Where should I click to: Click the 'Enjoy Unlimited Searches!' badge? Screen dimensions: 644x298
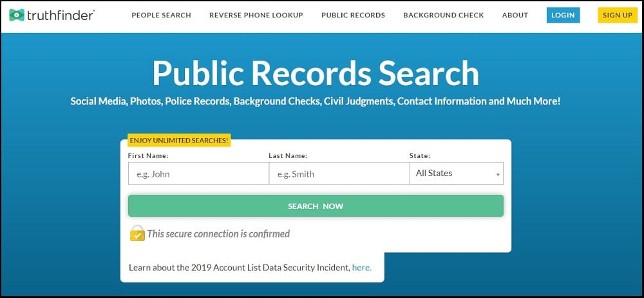179,141
